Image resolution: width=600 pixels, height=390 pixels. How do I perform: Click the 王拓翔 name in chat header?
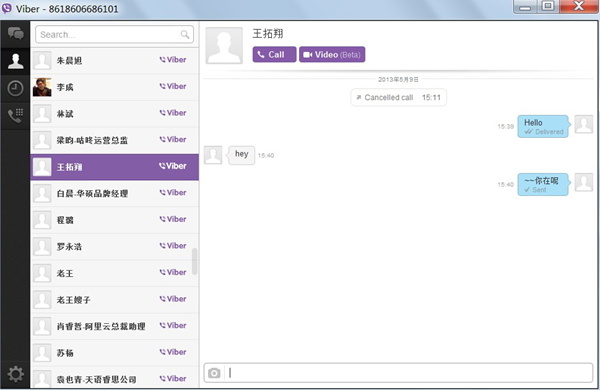coord(268,34)
